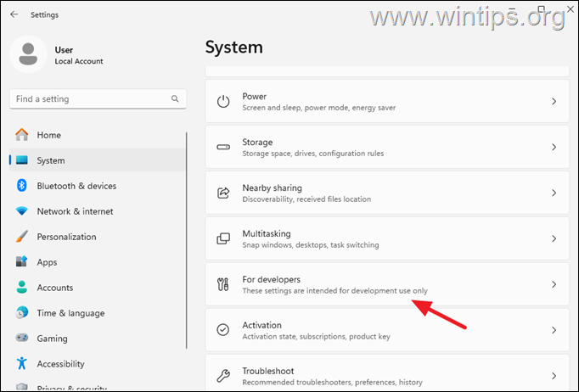
Task: Open Multitasking via its chevron
Action: pyautogui.click(x=554, y=238)
